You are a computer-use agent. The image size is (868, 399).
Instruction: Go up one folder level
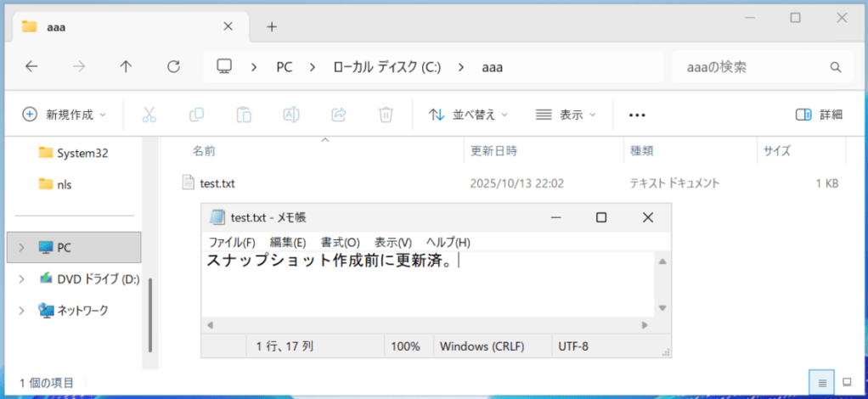pos(127,66)
